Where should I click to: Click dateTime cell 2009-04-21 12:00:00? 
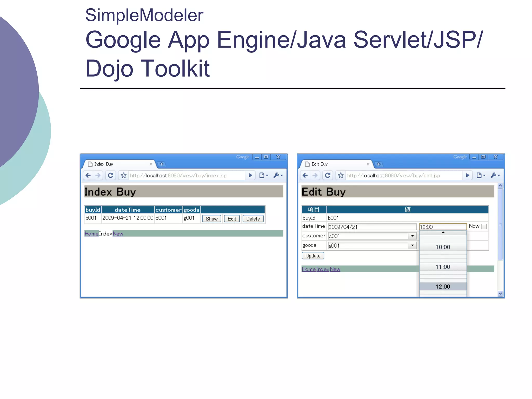[128, 218]
